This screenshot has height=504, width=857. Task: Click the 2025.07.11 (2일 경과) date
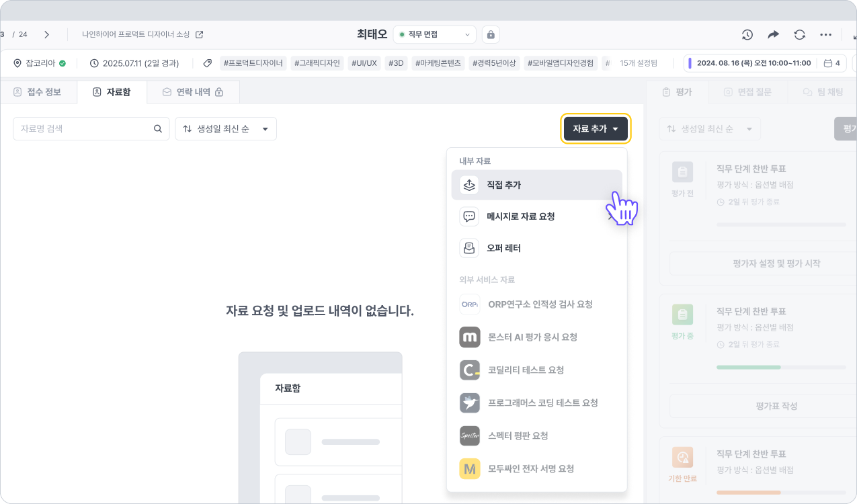(135, 63)
